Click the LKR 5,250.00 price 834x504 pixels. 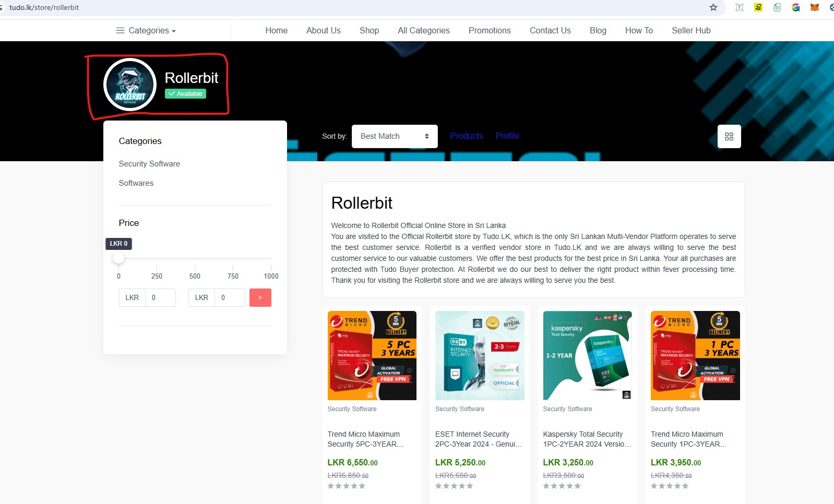[x=460, y=463]
